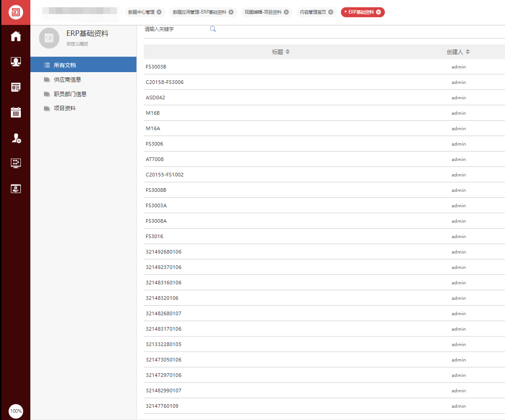Image resolution: width=505 pixels, height=420 pixels.
Task: Open document 321482680107
Action: click(x=164, y=313)
